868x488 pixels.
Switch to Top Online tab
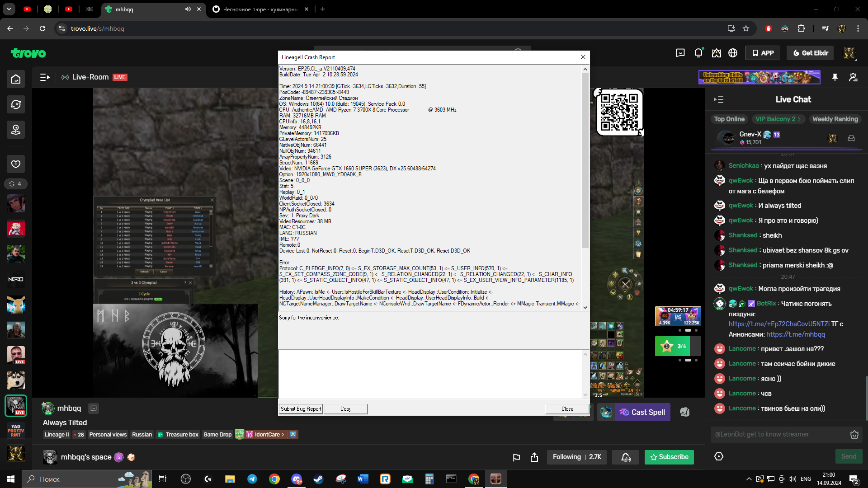tap(729, 119)
